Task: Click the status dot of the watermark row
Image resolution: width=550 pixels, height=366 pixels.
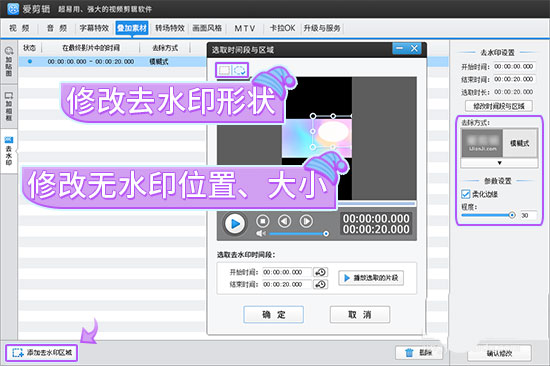Action: (x=30, y=61)
